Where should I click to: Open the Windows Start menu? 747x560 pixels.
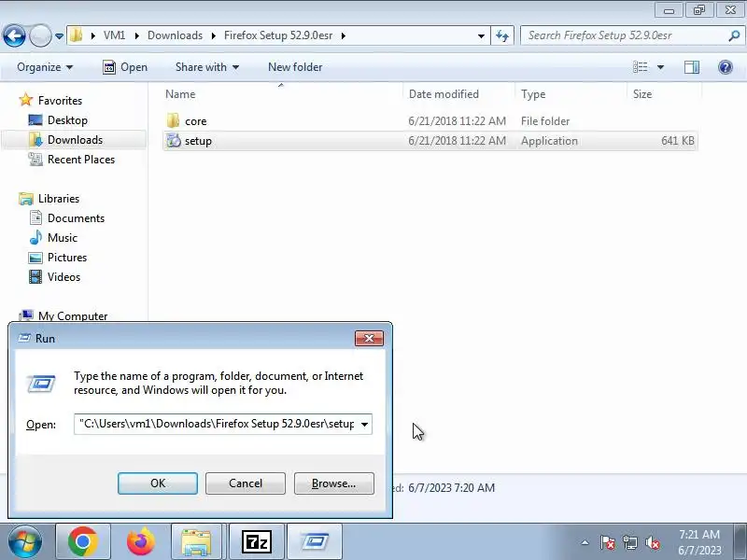point(24,542)
